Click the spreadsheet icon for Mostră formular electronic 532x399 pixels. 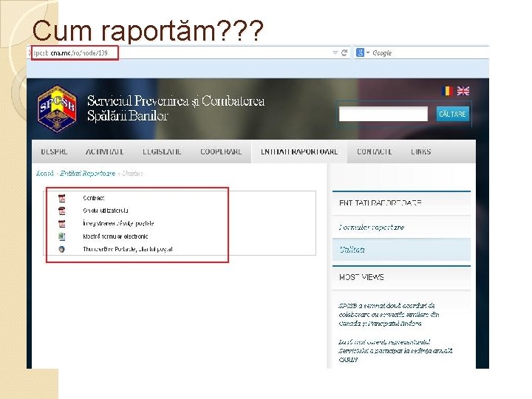62,236
